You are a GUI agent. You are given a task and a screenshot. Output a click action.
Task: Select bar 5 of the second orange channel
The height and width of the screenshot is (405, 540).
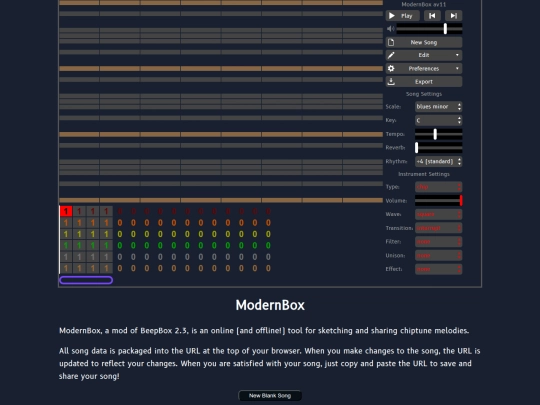[120, 223]
